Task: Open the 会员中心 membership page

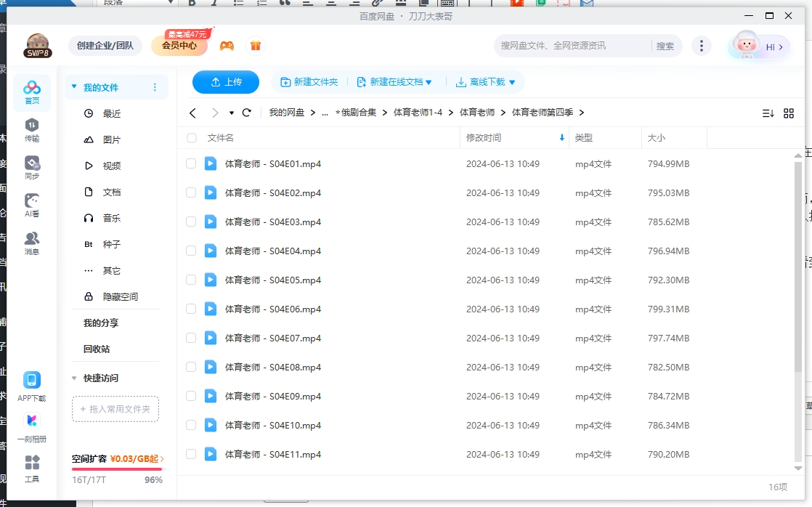Action: [x=179, y=45]
